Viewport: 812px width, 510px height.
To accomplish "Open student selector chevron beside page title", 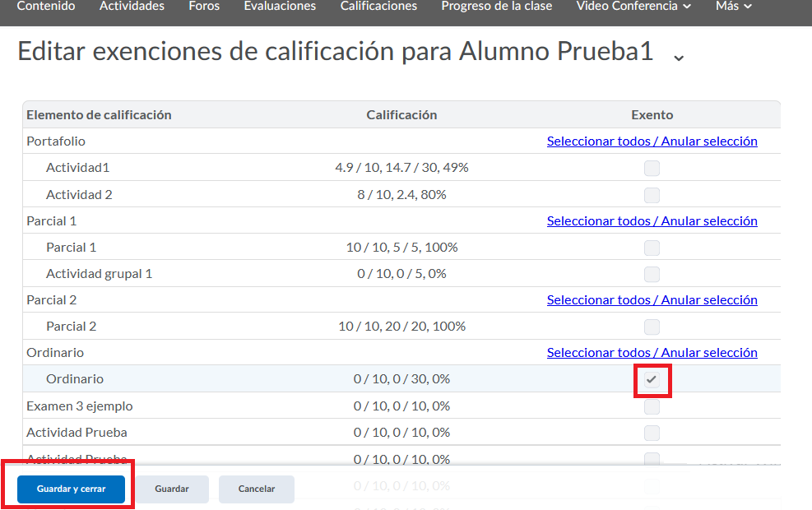I will click(x=678, y=57).
